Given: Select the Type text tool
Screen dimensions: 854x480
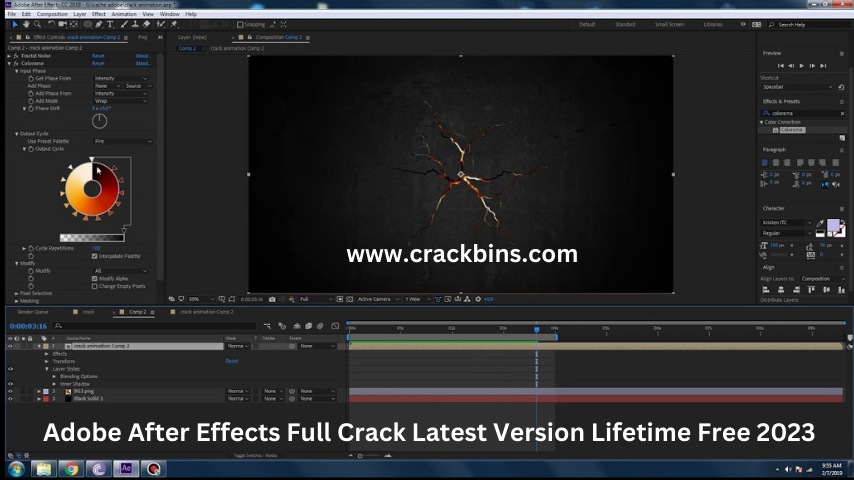Looking at the screenshot, I should click(110, 25).
